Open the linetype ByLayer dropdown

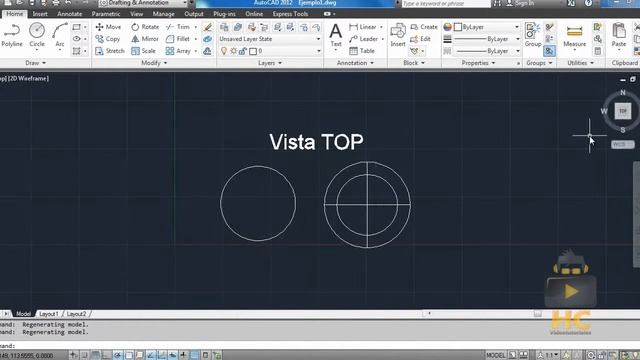487,51
